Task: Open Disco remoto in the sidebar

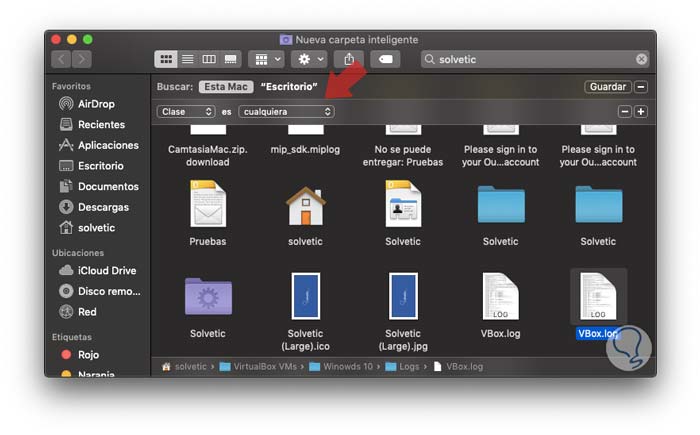Action: (100, 291)
